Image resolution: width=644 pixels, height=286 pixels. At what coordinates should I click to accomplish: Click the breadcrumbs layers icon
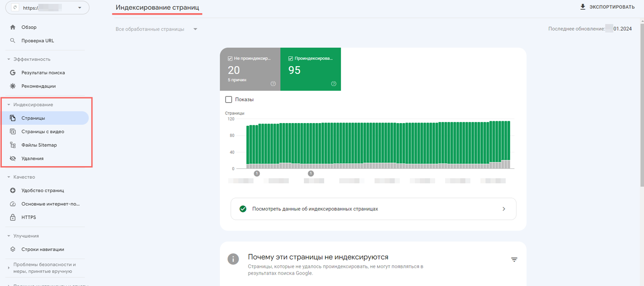point(13,249)
